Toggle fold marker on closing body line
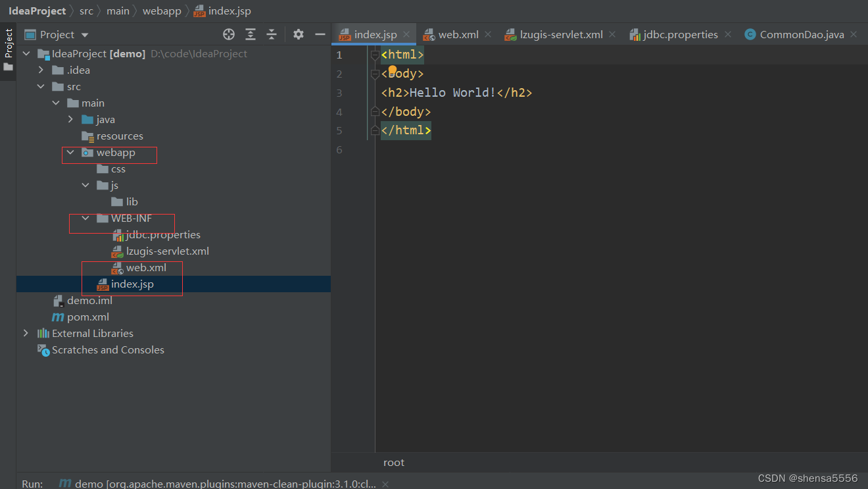868x489 pixels. 375,112
